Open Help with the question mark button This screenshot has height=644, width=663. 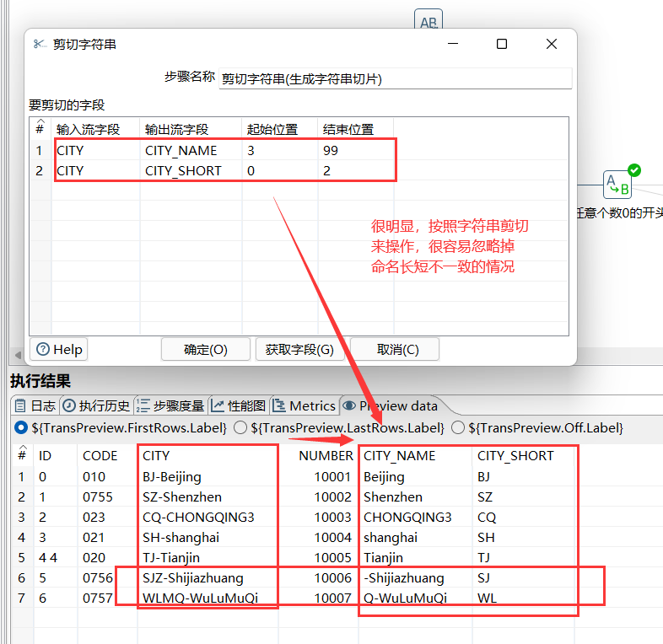click(59, 349)
